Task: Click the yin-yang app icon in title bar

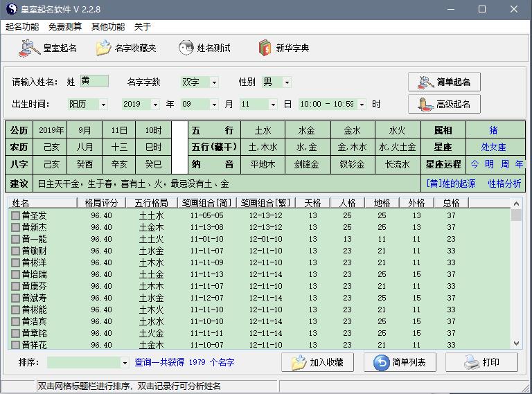Action: tap(11, 9)
